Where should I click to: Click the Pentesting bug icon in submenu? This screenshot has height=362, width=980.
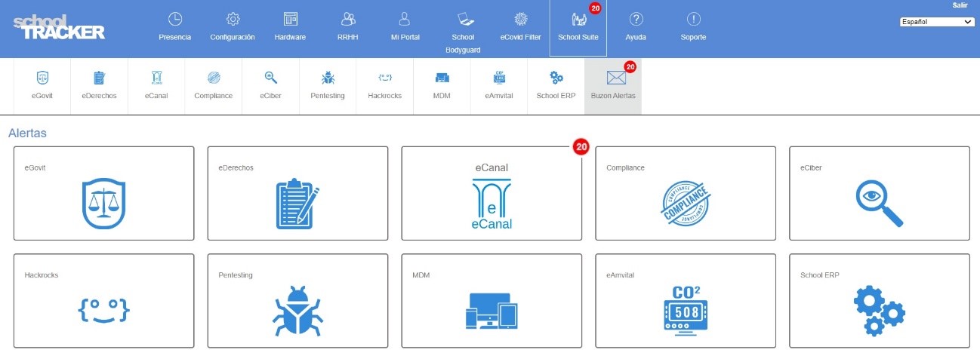(x=328, y=78)
